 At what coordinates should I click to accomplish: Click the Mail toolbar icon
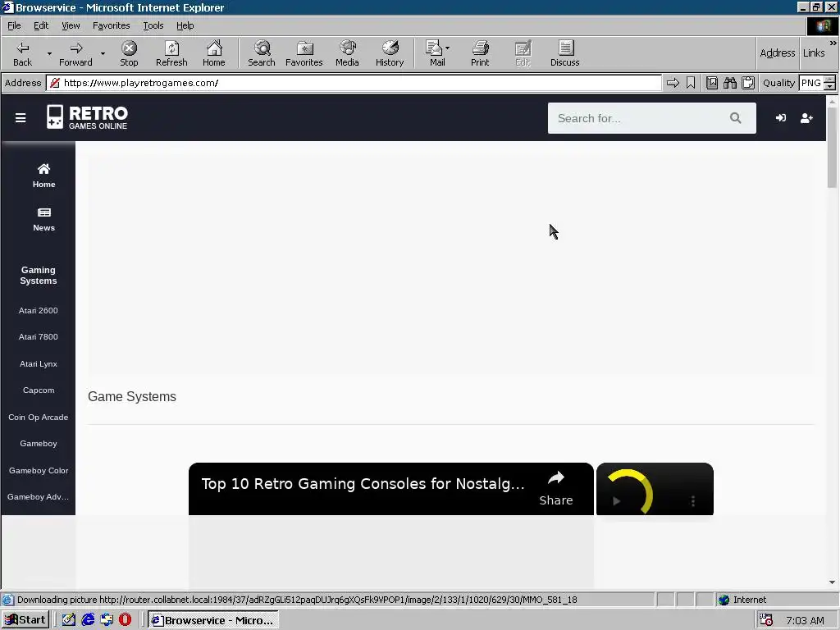[435, 53]
